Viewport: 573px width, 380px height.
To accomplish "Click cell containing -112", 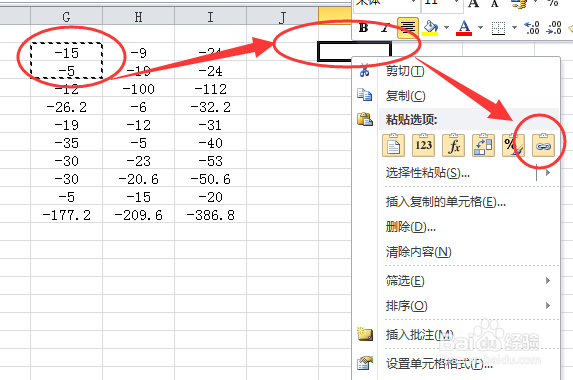I will pos(210,89).
